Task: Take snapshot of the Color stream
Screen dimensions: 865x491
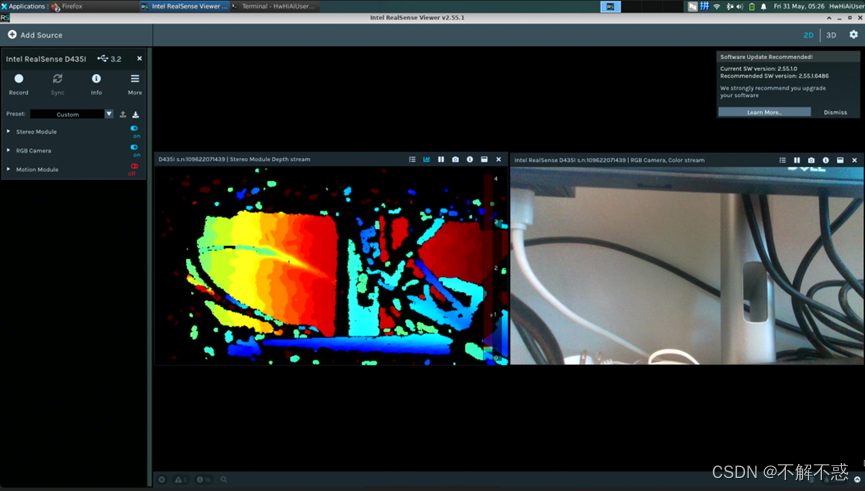Action: [x=811, y=160]
